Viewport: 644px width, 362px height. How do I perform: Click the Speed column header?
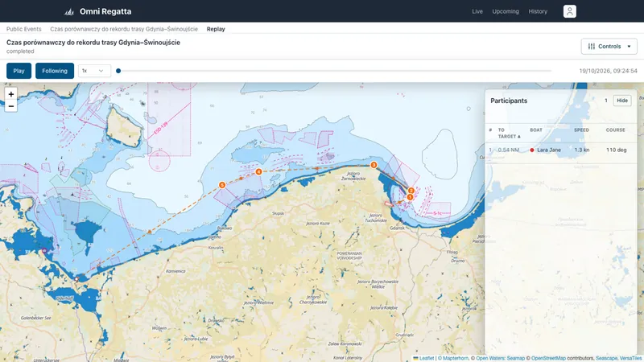pyautogui.click(x=581, y=130)
